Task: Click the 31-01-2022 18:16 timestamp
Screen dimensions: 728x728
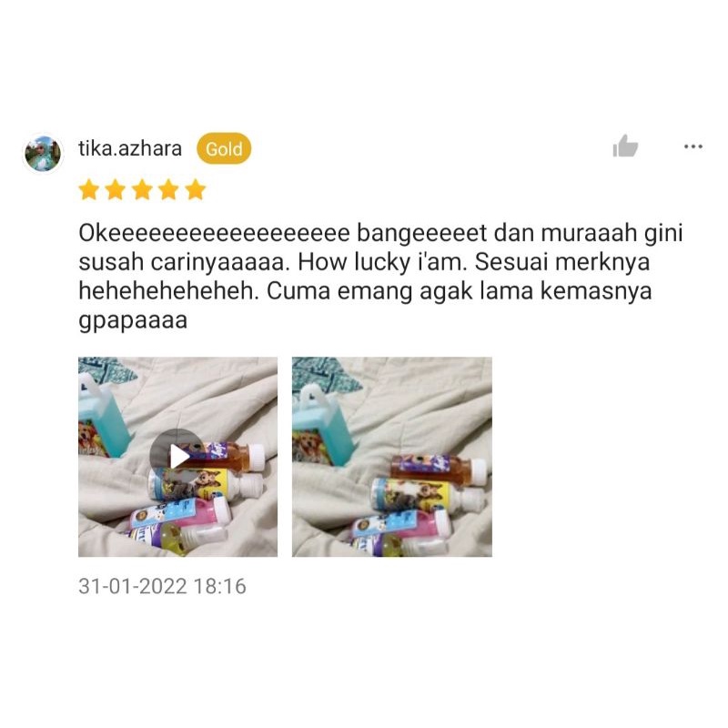Action: (162, 586)
